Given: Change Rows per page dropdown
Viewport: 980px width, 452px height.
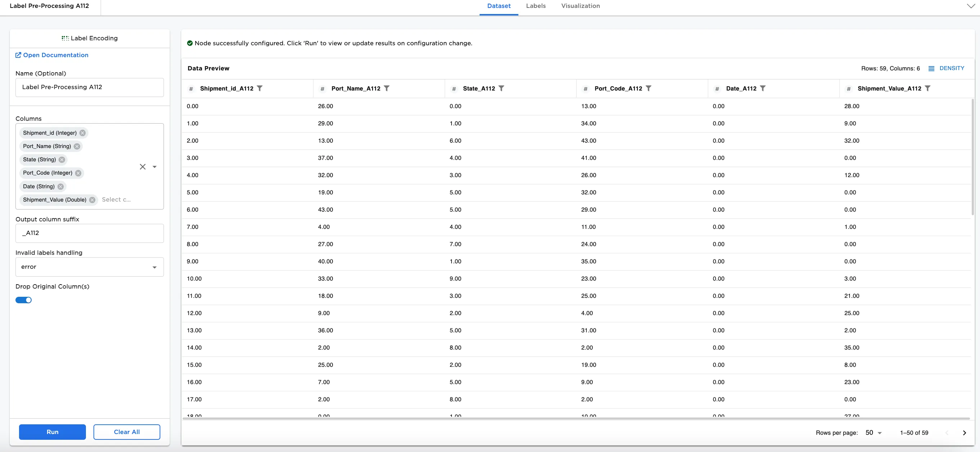Looking at the screenshot, I should pos(873,433).
